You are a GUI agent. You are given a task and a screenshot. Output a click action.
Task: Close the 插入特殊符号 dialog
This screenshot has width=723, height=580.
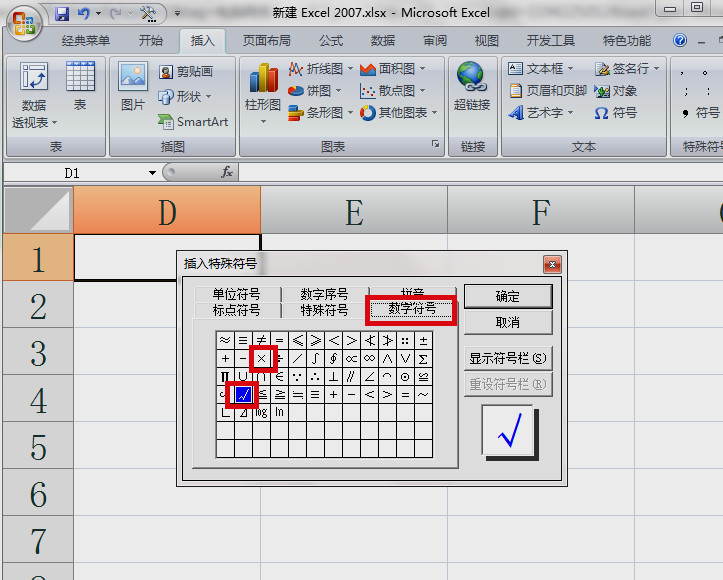click(x=552, y=264)
